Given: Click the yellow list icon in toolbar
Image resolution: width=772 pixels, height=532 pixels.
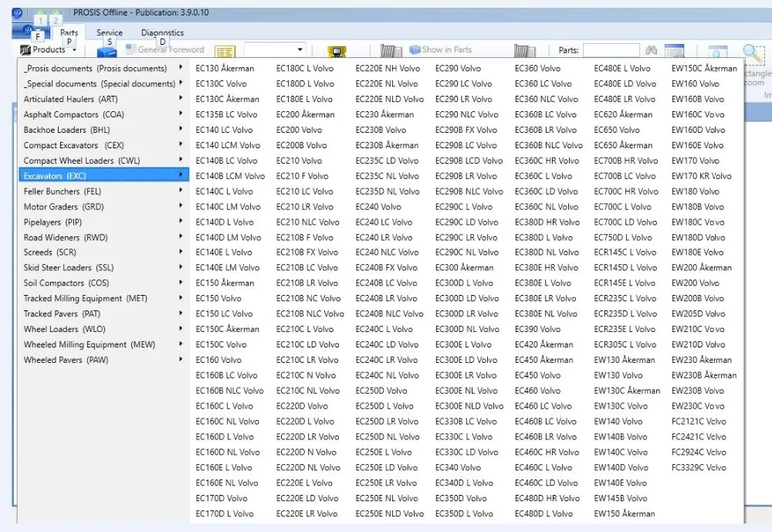Looking at the screenshot, I should pos(225,51).
